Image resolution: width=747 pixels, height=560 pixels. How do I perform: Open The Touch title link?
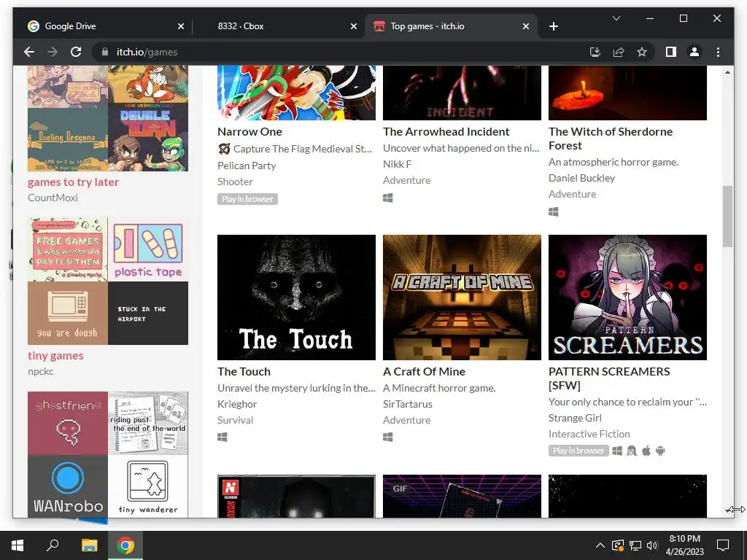tap(244, 371)
